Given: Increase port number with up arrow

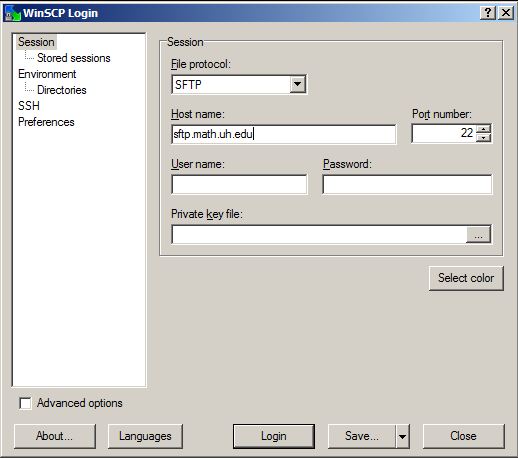Looking at the screenshot, I should (484, 129).
